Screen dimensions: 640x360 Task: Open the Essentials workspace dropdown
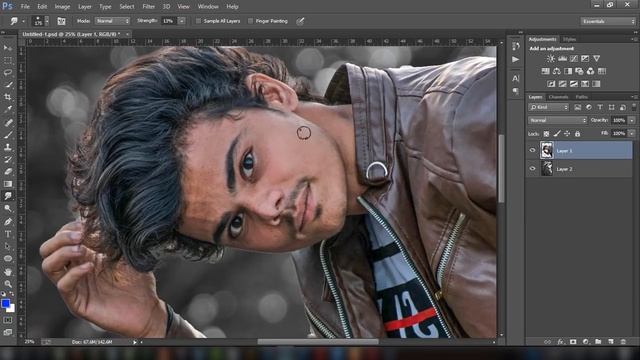coord(608,21)
